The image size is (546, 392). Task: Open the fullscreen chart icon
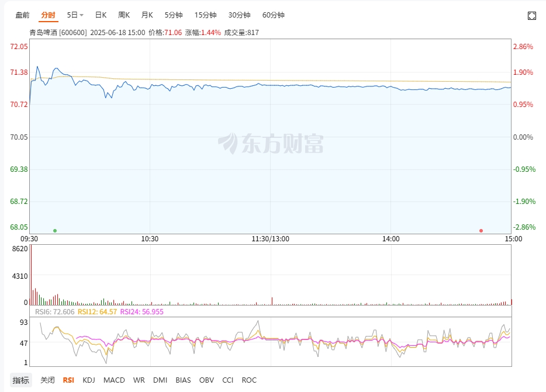[532, 16]
